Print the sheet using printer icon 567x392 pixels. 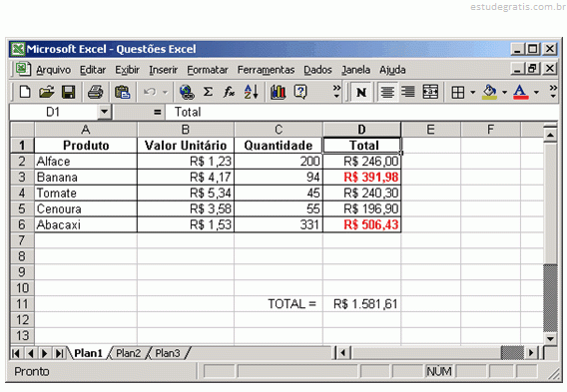tap(96, 92)
